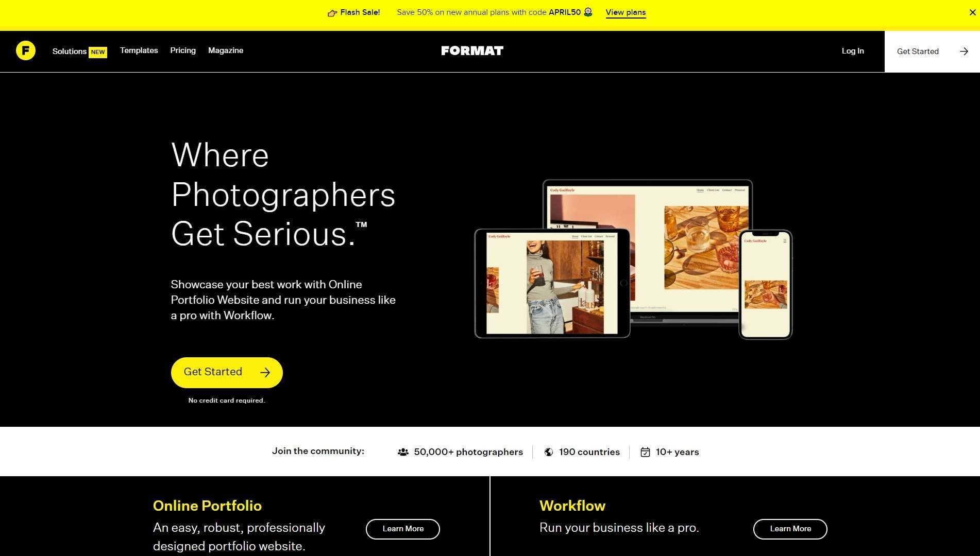Click the phone mockup preview image
This screenshot has height=556, width=980.
766,285
